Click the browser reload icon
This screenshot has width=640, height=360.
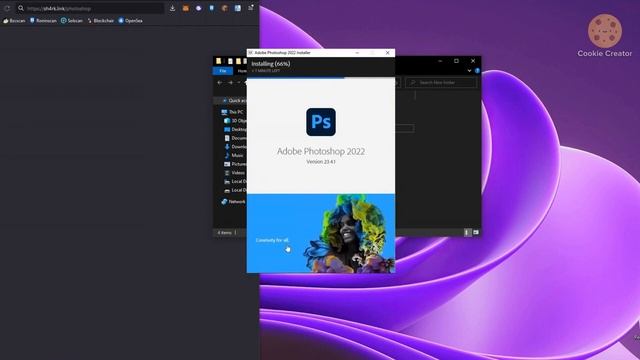[x=7, y=8]
